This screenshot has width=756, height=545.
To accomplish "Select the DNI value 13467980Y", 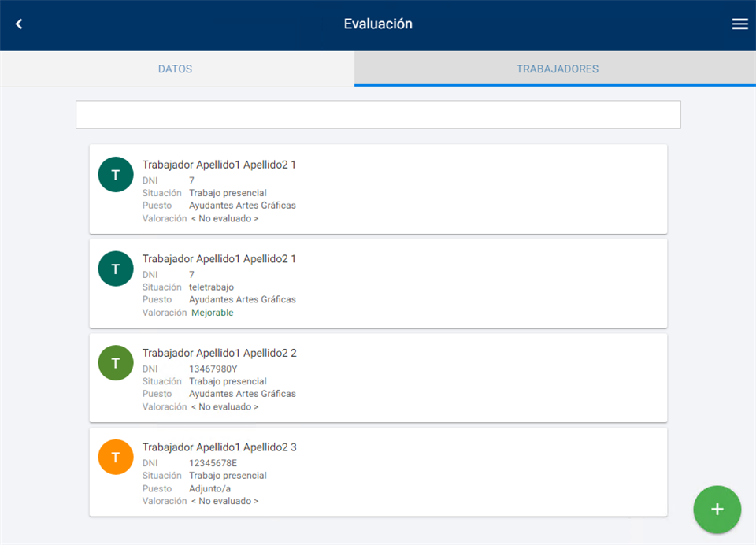I will (213, 369).
